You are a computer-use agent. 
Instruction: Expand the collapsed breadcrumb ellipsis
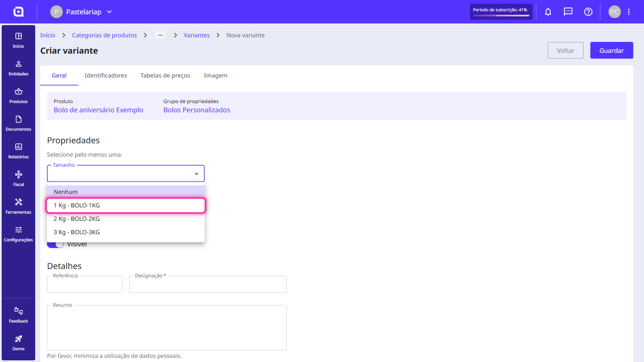pyautogui.click(x=160, y=35)
